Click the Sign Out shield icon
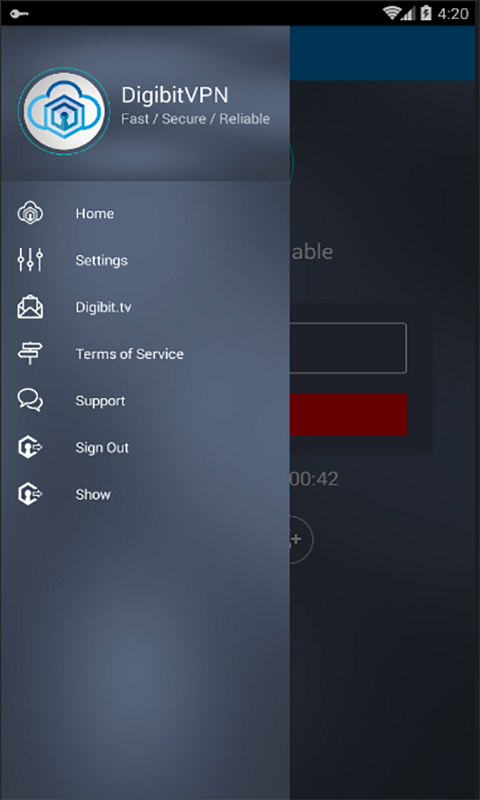The width and height of the screenshot is (480, 800). (x=30, y=447)
